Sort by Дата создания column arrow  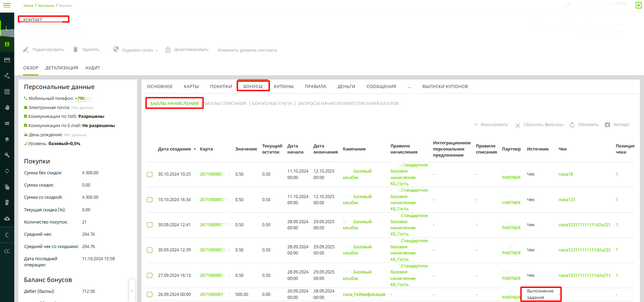coord(195,149)
